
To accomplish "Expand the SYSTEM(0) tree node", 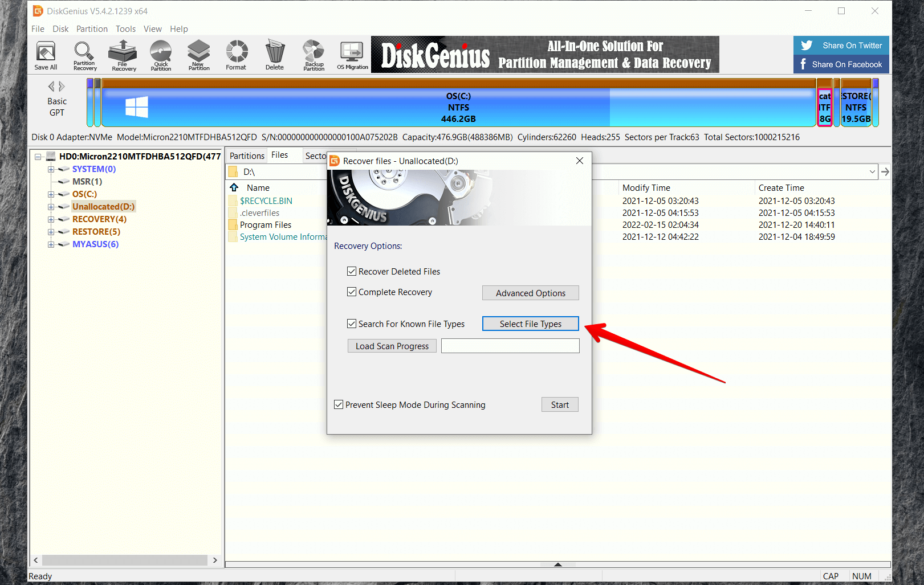I will [x=51, y=169].
